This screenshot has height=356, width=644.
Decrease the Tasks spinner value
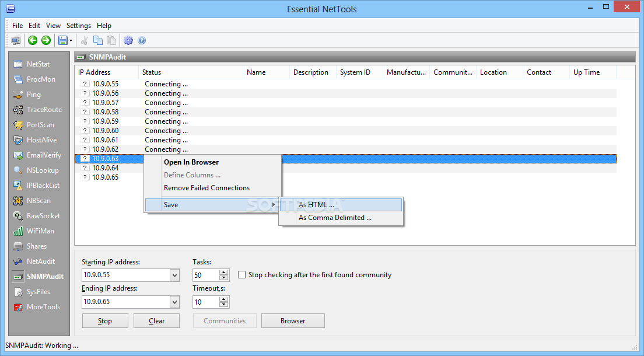tap(224, 278)
